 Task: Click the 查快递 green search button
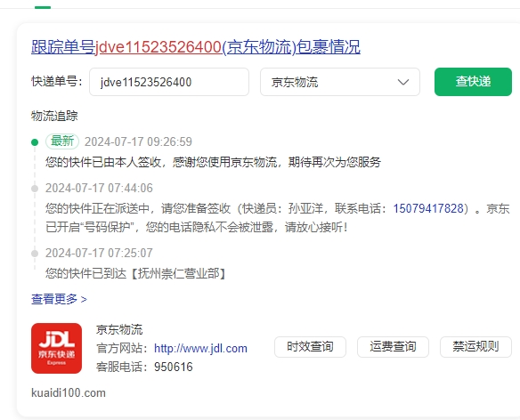coord(473,82)
